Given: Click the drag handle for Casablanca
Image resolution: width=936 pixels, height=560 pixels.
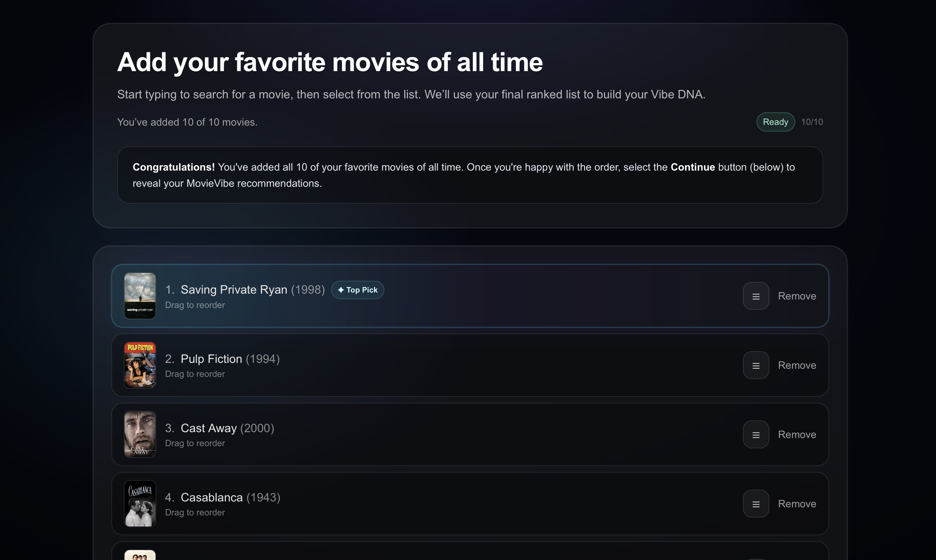Looking at the screenshot, I should click(756, 503).
